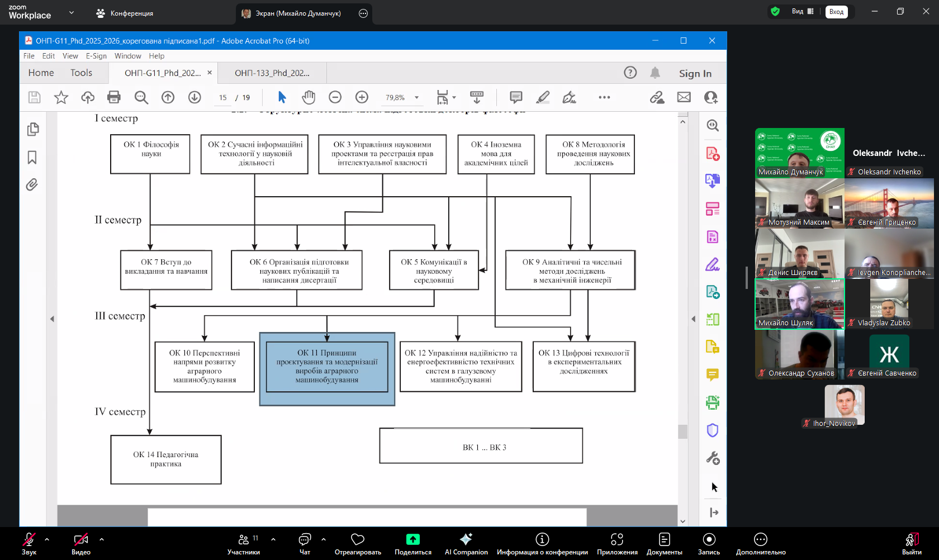
Task: Go to previous page with up arrow
Action: [x=168, y=97]
